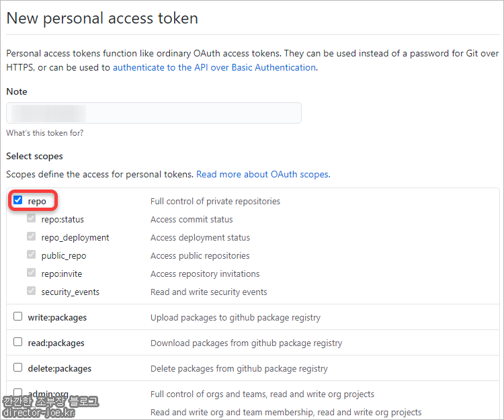Toggle the repo:invite checkbox
The height and width of the screenshot is (420, 504).
coord(31,273)
